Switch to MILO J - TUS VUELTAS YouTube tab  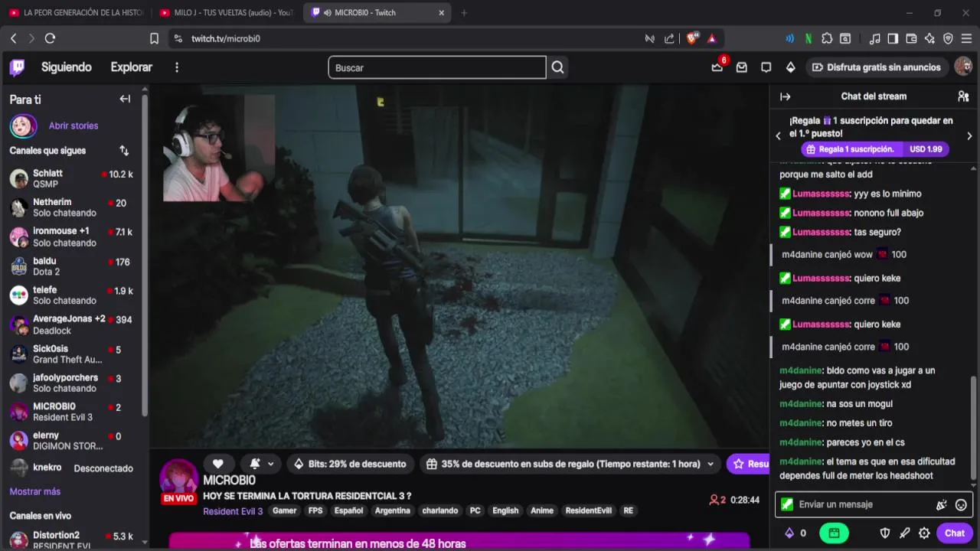[x=226, y=13]
